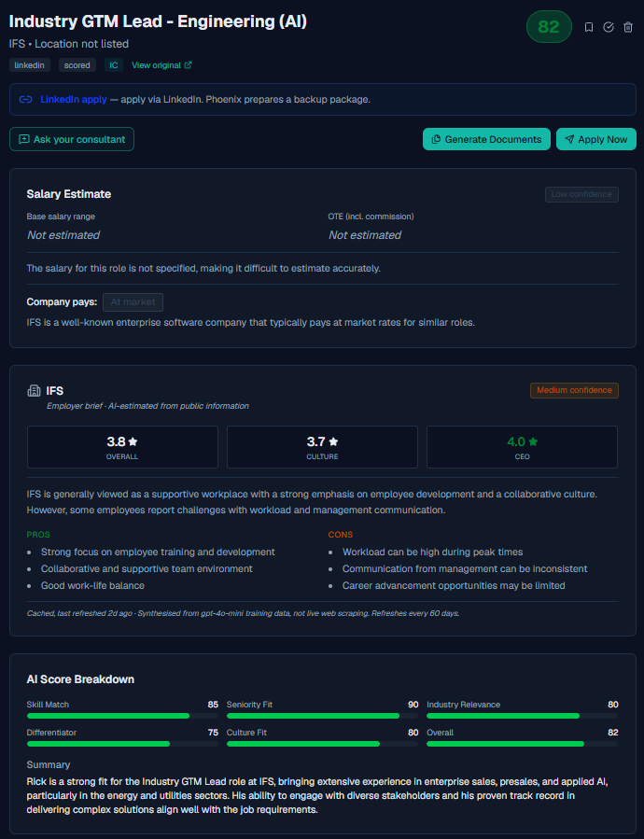Viewport: 644px width, 839px height.
Task: Click the Differentiator progress bar
Action: coord(122,744)
